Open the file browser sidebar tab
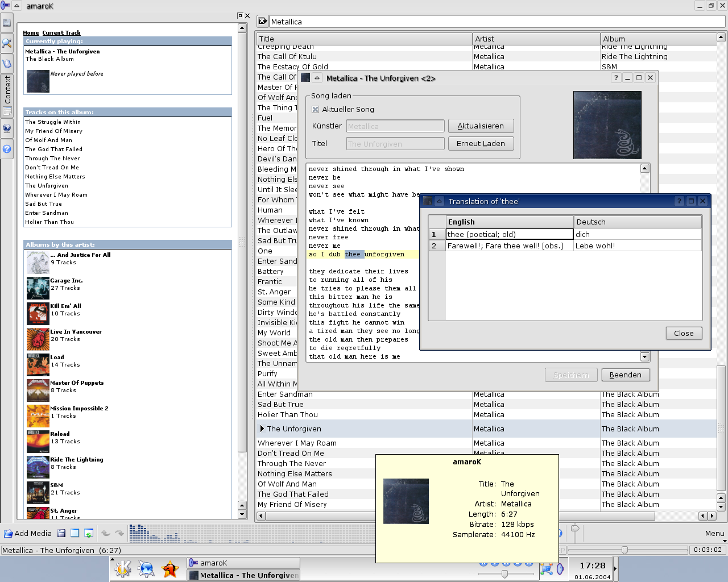The width and height of the screenshot is (728, 582). point(6,23)
